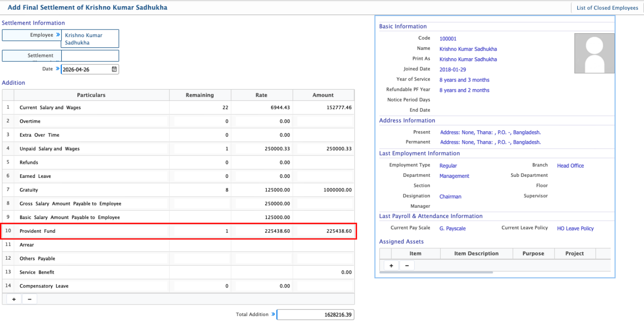The width and height of the screenshot is (644, 326).
Task: Click the Item Description column header in Assigned Assets
Action: (x=476, y=253)
